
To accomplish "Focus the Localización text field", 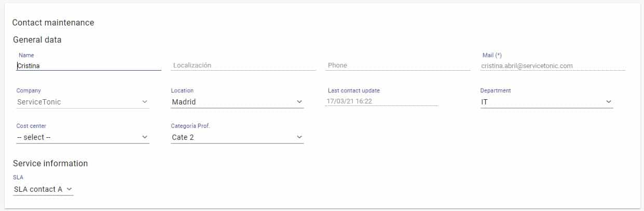I will point(243,65).
